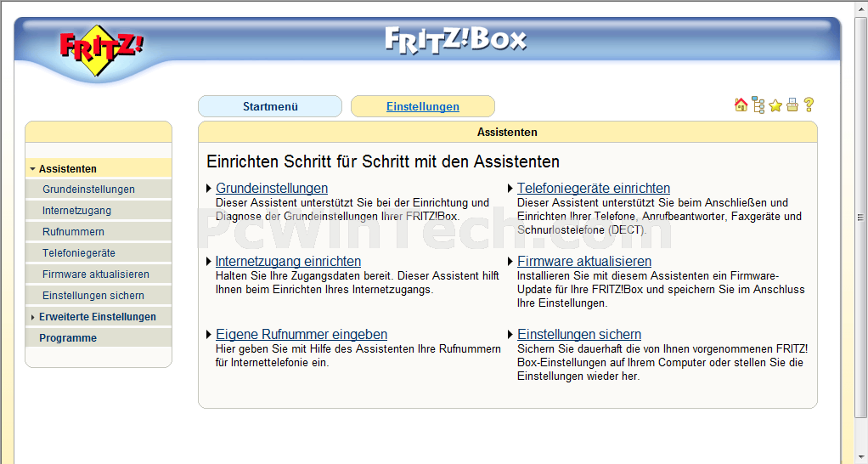Click the home icon in the toolbar

pos(741,105)
